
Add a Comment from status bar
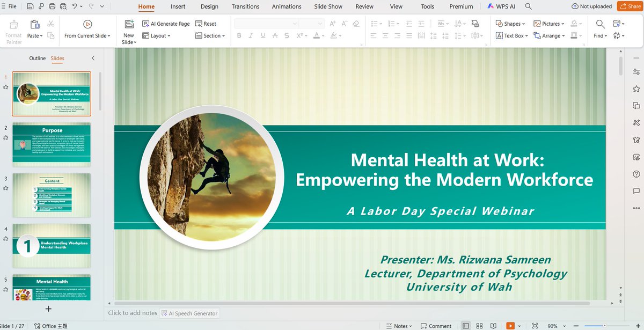point(436,326)
